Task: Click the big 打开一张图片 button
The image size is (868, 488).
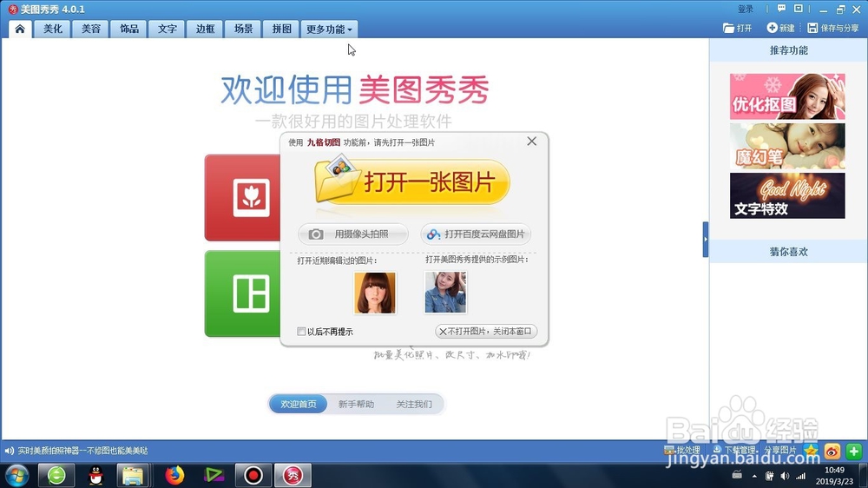Action: [411, 181]
